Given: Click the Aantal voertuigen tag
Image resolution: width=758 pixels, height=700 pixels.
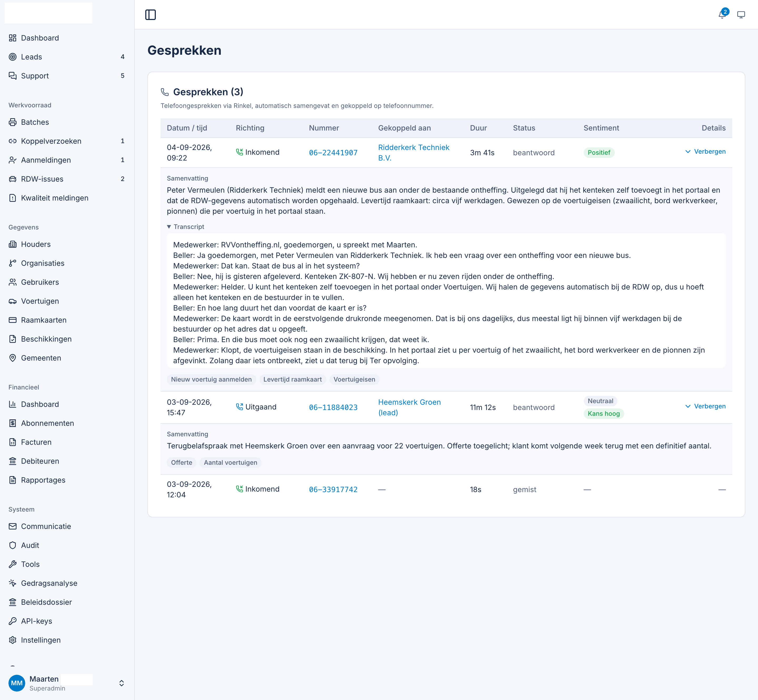Looking at the screenshot, I should coord(230,463).
